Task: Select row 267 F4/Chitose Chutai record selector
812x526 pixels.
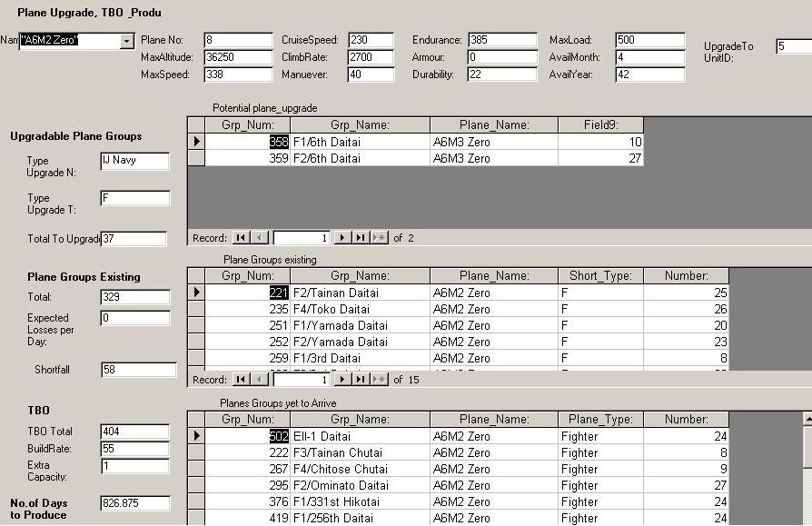Action: 196,469
